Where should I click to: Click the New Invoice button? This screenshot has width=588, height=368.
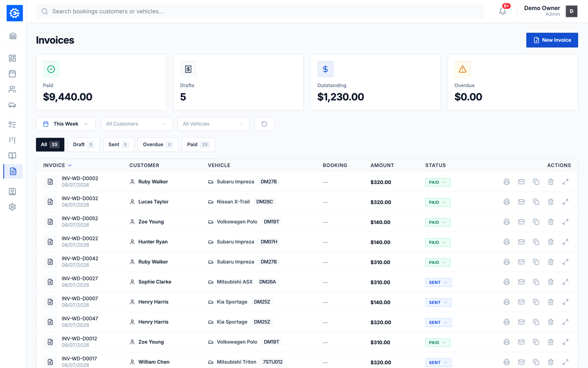tap(552, 40)
